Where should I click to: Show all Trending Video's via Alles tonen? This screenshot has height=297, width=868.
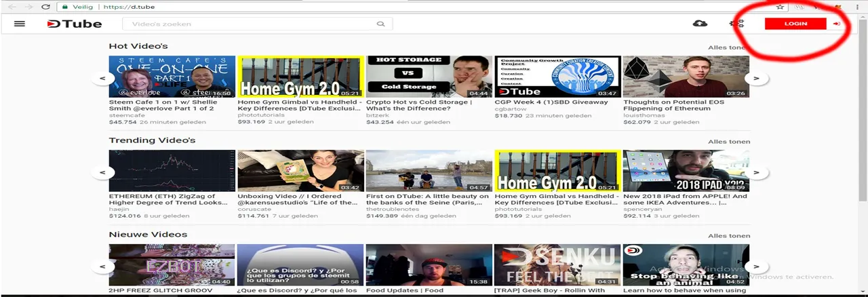pyautogui.click(x=729, y=142)
